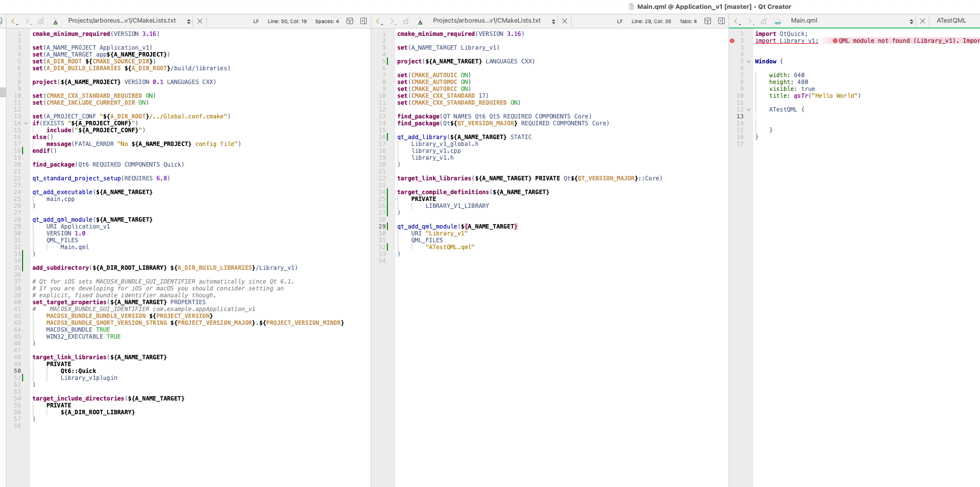980x487 pixels.
Task: Go forward in left editor navigation history
Action: tap(27, 21)
